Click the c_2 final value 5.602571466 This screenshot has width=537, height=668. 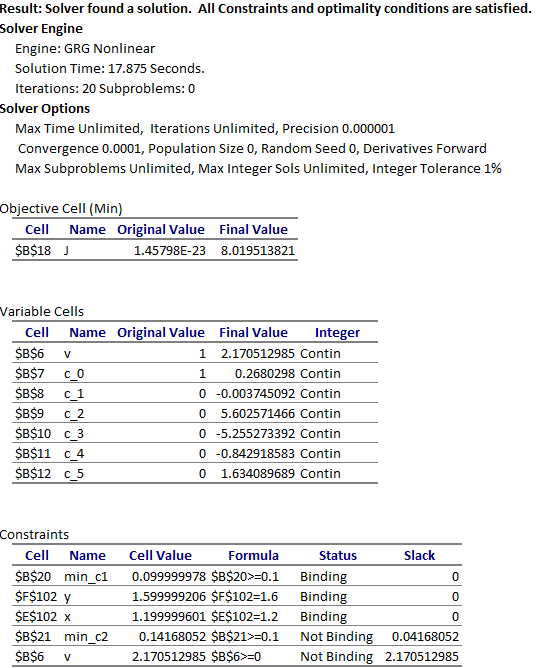coord(258,413)
